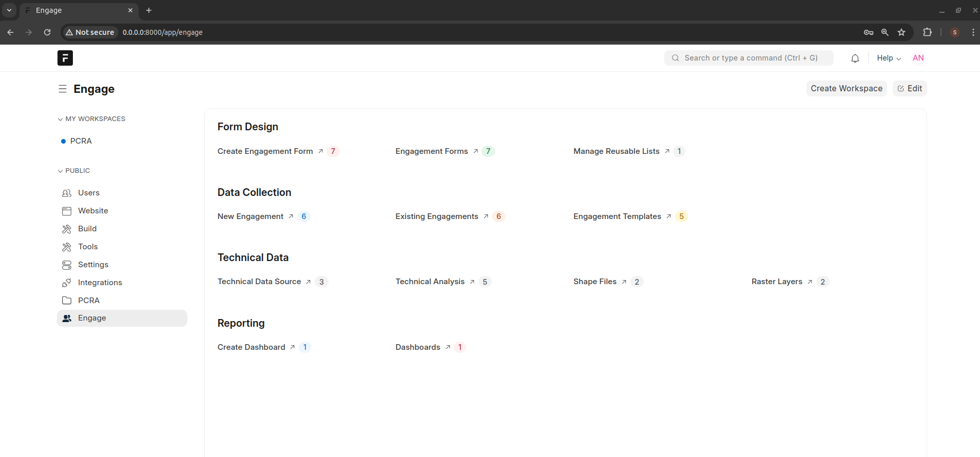Select the Engage browser tab
The image size is (980, 457).
(79, 10)
